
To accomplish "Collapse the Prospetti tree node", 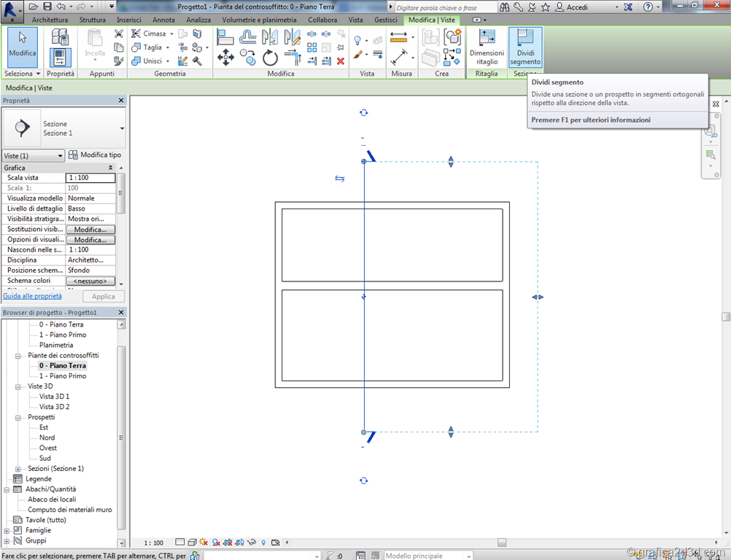I will click(19, 417).
